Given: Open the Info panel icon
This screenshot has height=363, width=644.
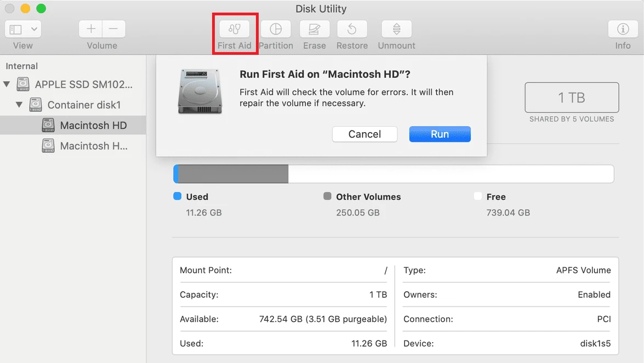Looking at the screenshot, I should tap(623, 29).
